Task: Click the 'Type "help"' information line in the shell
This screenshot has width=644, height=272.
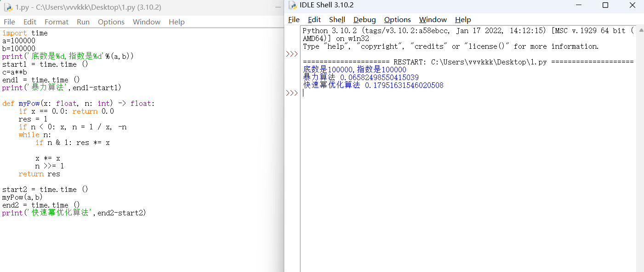Action: tap(451, 46)
